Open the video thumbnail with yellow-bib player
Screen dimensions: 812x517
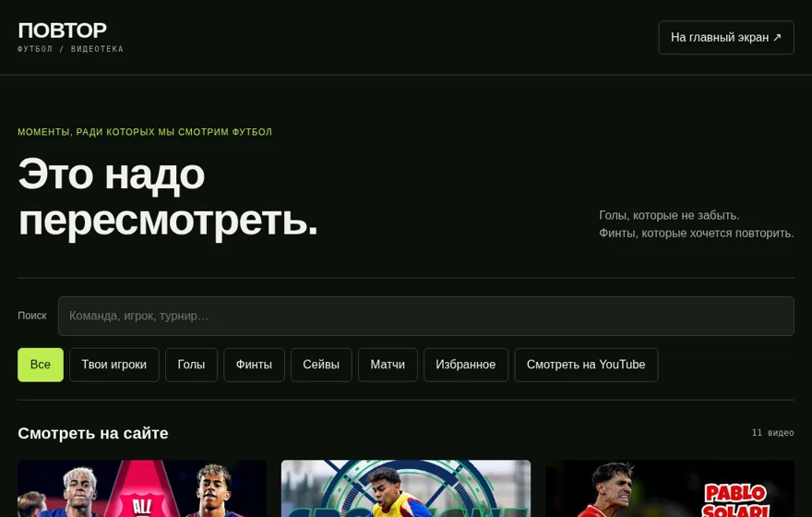click(x=405, y=488)
